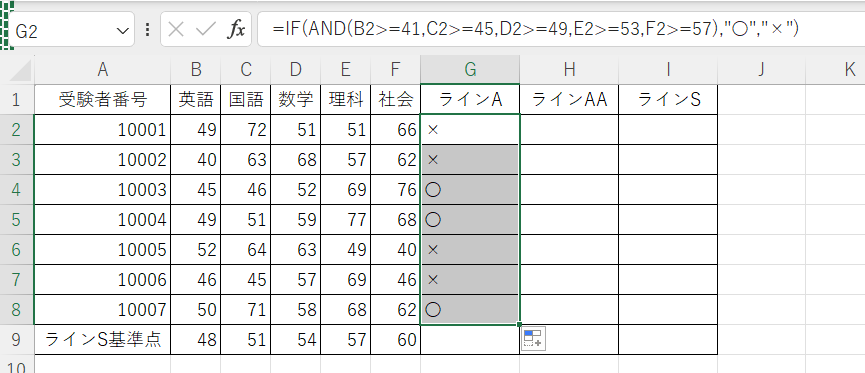Select column A header
The height and width of the screenshot is (373, 865).
pos(102,70)
